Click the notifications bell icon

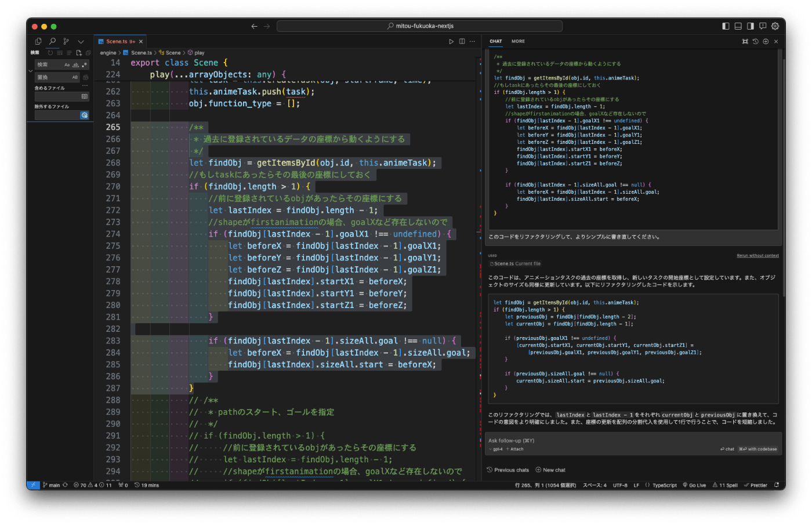(x=776, y=485)
